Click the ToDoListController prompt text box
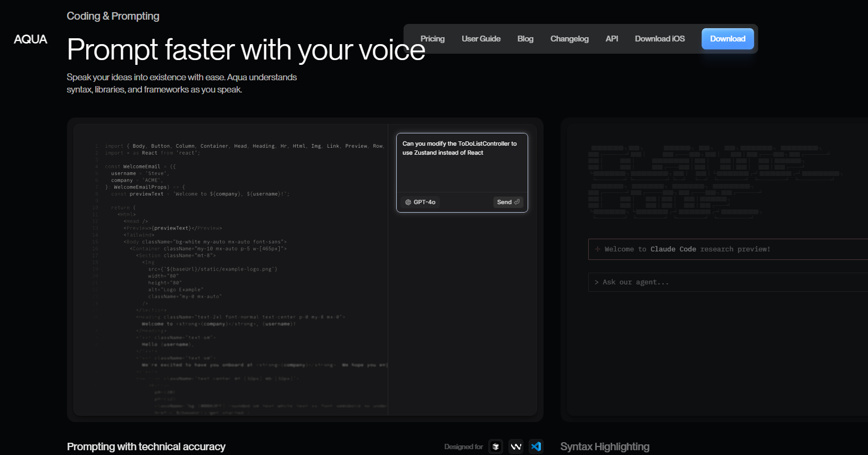 pos(462,163)
